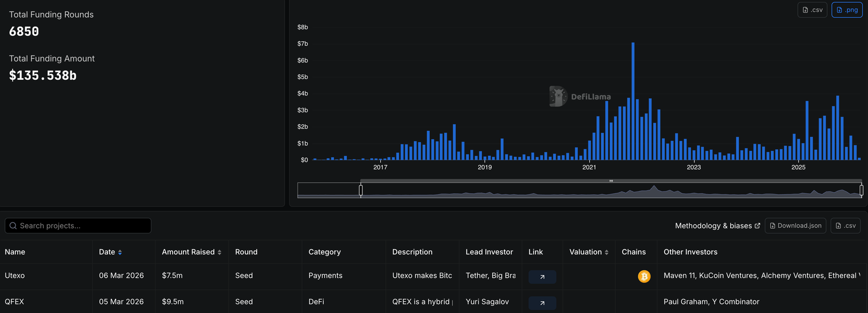Click the Lead Investor column header

tap(489, 252)
